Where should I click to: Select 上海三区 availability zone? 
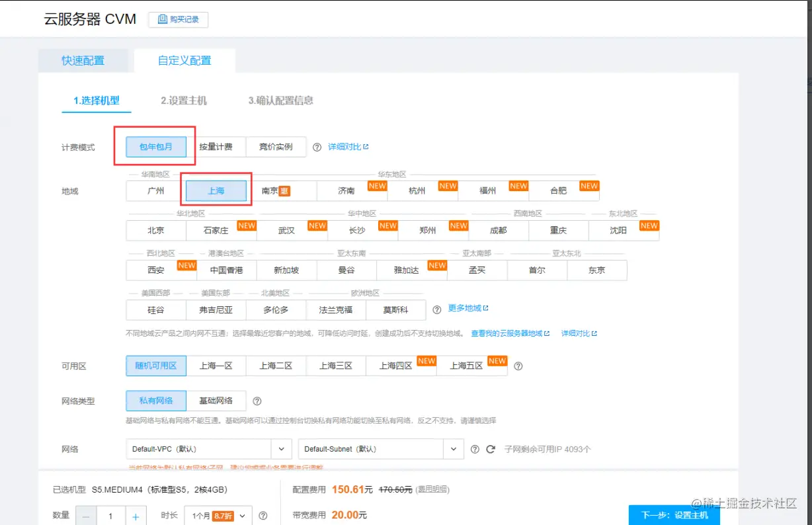coord(336,366)
